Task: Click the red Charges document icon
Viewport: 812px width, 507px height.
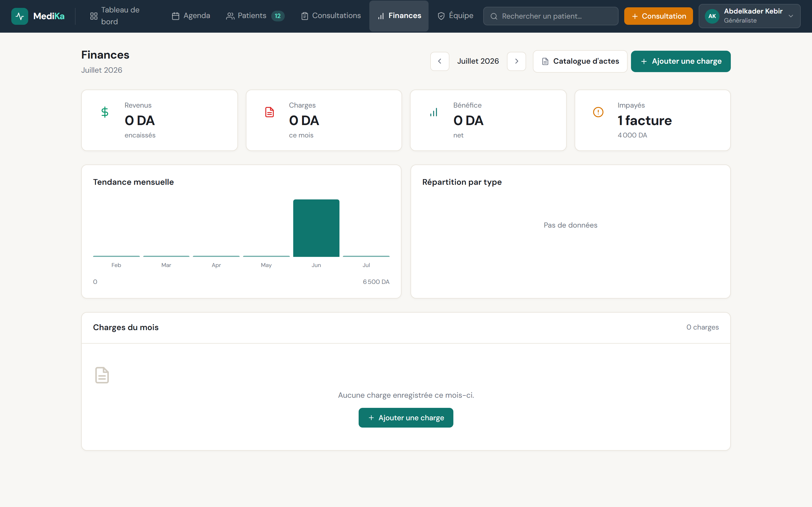Action: pos(269,112)
